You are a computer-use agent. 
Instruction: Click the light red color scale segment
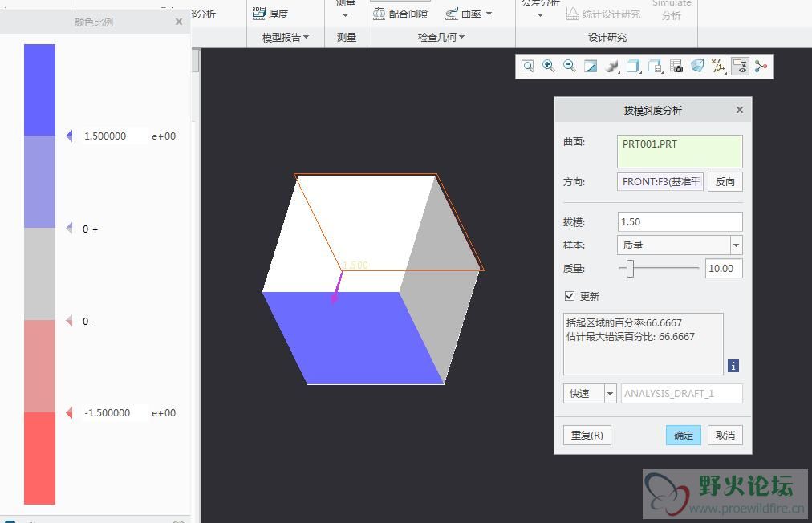[39, 366]
